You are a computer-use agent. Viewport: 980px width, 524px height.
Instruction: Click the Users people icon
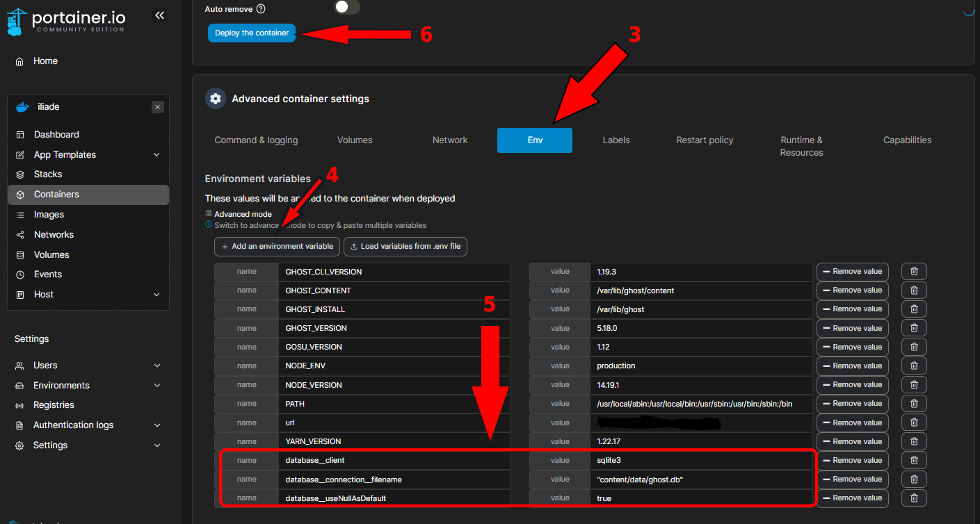pyautogui.click(x=19, y=366)
